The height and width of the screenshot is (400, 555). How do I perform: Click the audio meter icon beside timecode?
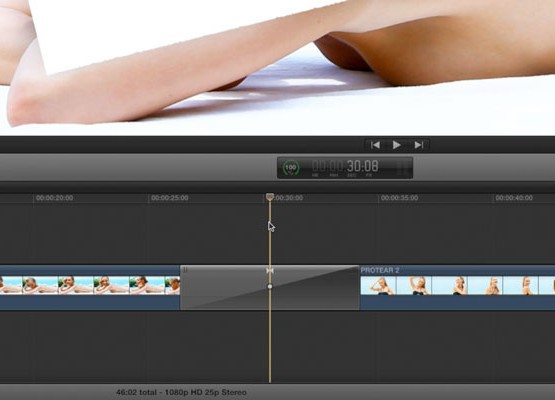(x=401, y=168)
